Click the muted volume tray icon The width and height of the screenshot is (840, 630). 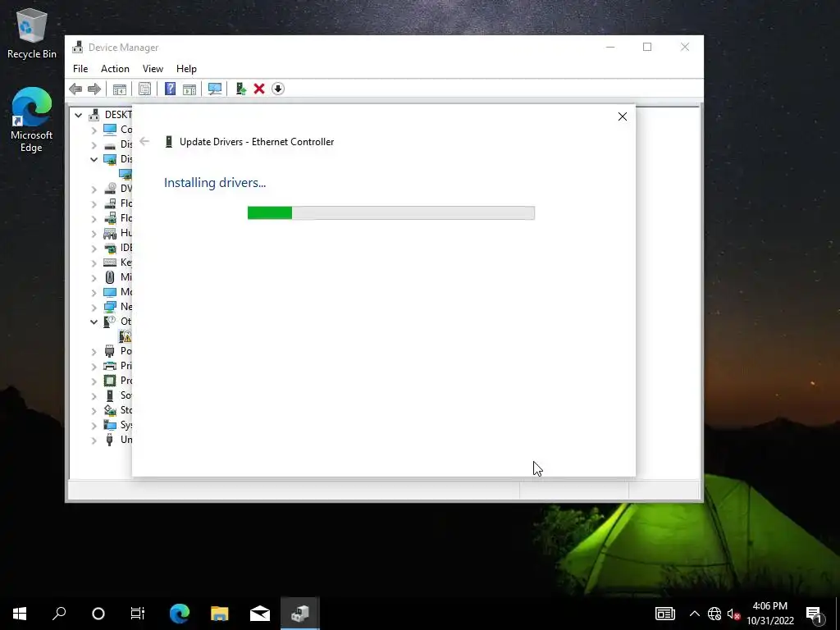pos(733,614)
